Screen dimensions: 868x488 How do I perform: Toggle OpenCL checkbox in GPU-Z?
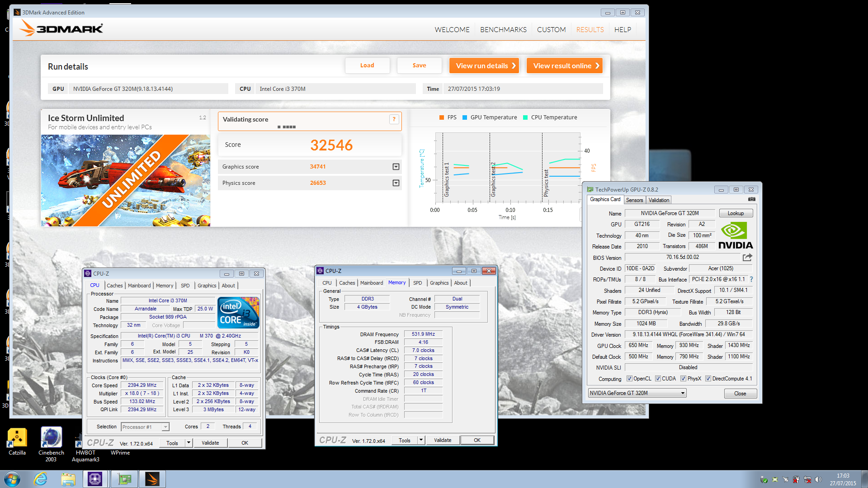click(629, 379)
